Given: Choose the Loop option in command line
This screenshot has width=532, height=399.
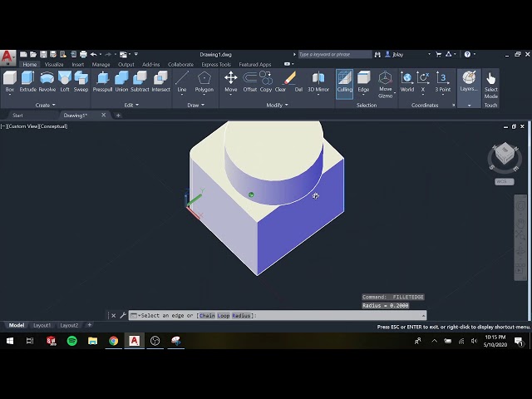Looking at the screenshot, I should point(224,316).
